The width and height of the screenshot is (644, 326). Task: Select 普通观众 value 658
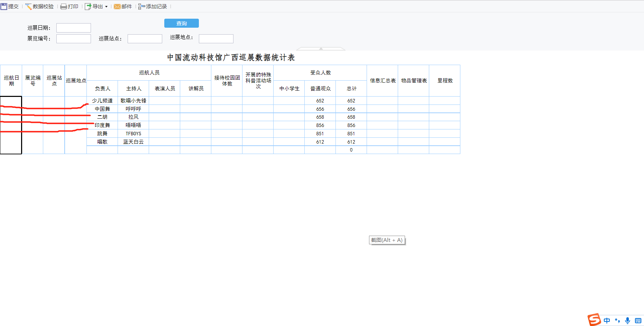point(320,117)
